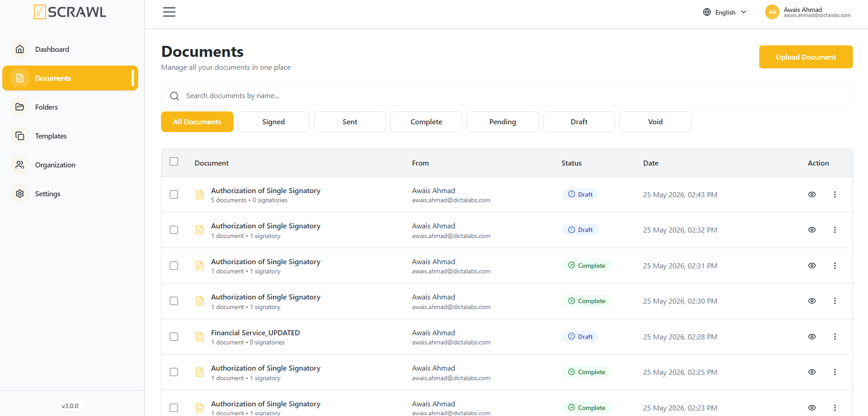868x416 pixels.
Task: Select the Sent filter tab
Action: pyautogui.click(x=350, y=122)
